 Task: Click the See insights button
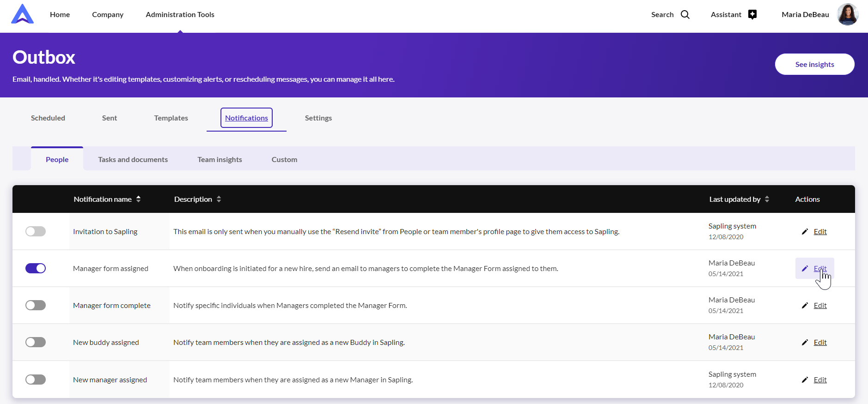coord(815,64)
